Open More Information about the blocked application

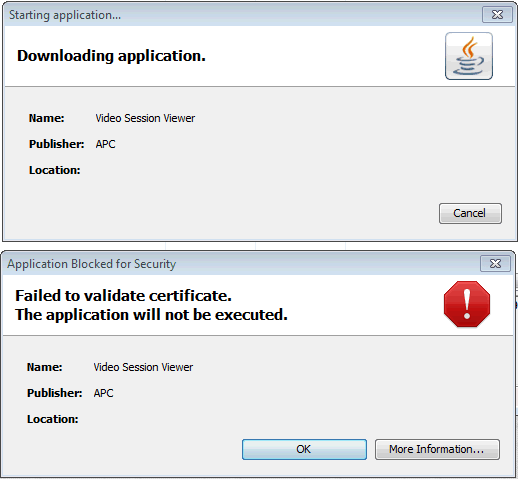437,449
